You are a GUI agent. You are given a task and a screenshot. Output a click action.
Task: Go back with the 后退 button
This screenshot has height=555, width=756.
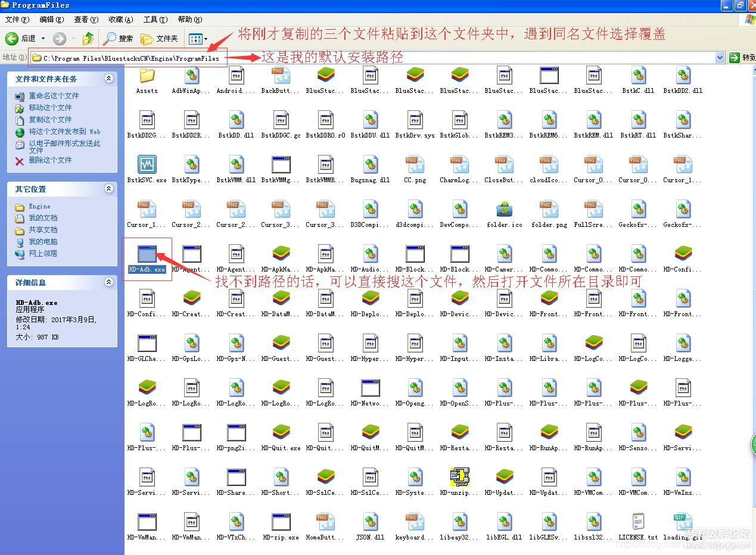click(21, 39)
